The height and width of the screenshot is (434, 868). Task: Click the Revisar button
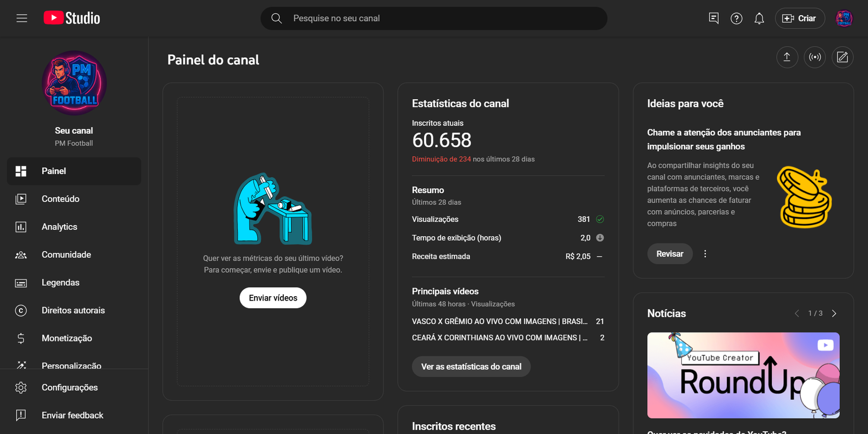[670, 254]
